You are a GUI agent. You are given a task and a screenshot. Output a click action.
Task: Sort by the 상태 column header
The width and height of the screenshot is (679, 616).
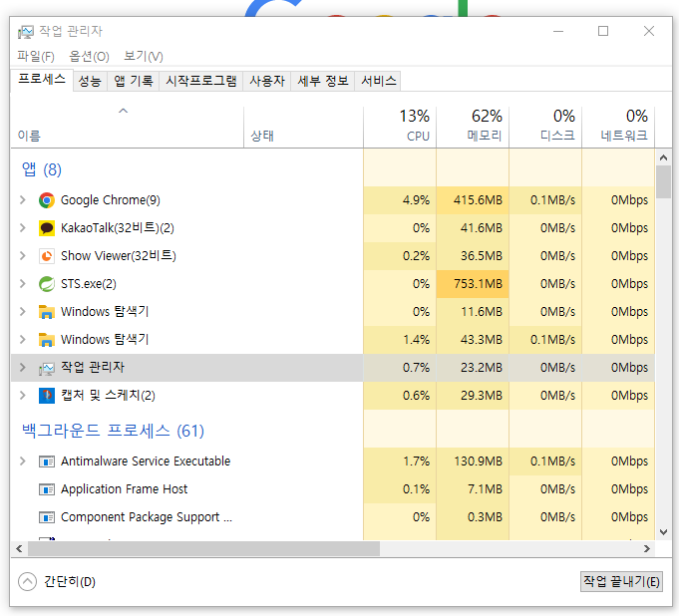pos(303,128)
